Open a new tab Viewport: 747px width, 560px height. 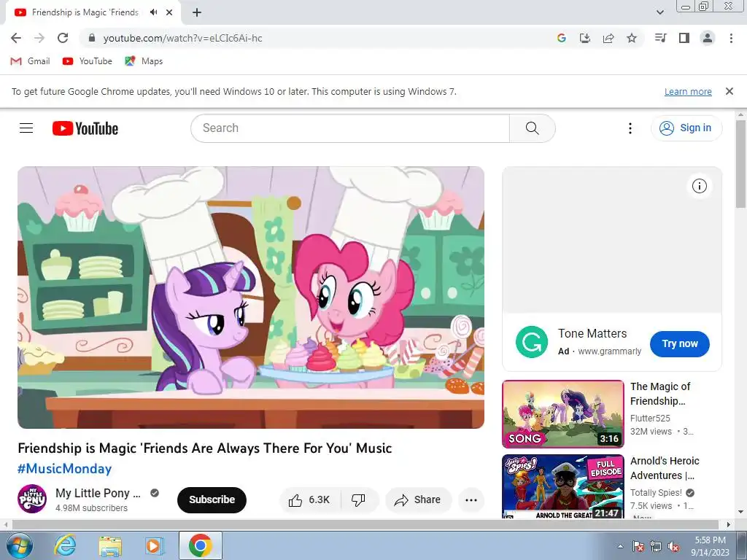(x=197, y=12)
